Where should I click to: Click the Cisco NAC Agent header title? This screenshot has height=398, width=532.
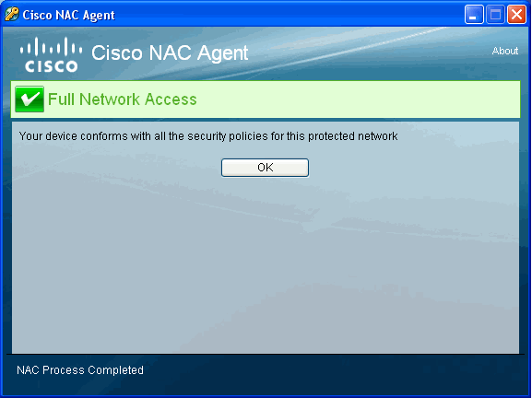pyautogui.click(x=170, y=53)
